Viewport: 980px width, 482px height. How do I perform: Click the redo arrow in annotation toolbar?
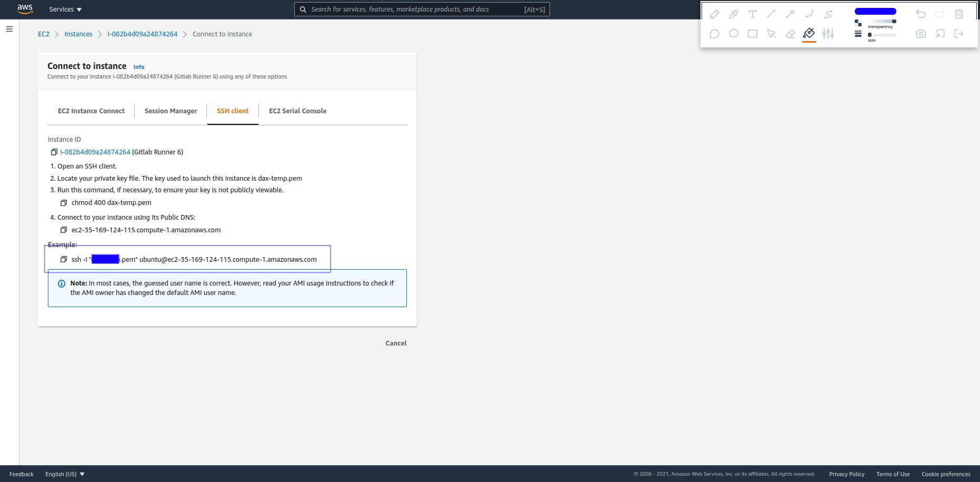939,14
